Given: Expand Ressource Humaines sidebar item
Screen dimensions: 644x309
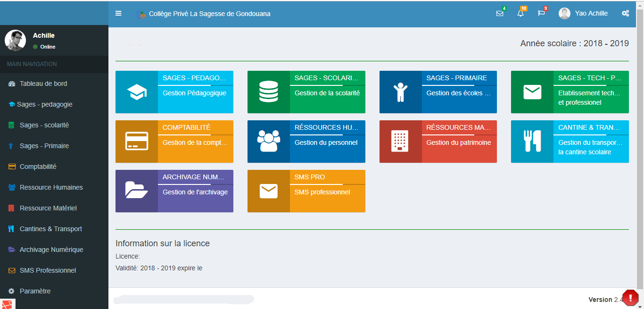Looking at the screenshot, I should pyautogui.click(x=51, y=187).
